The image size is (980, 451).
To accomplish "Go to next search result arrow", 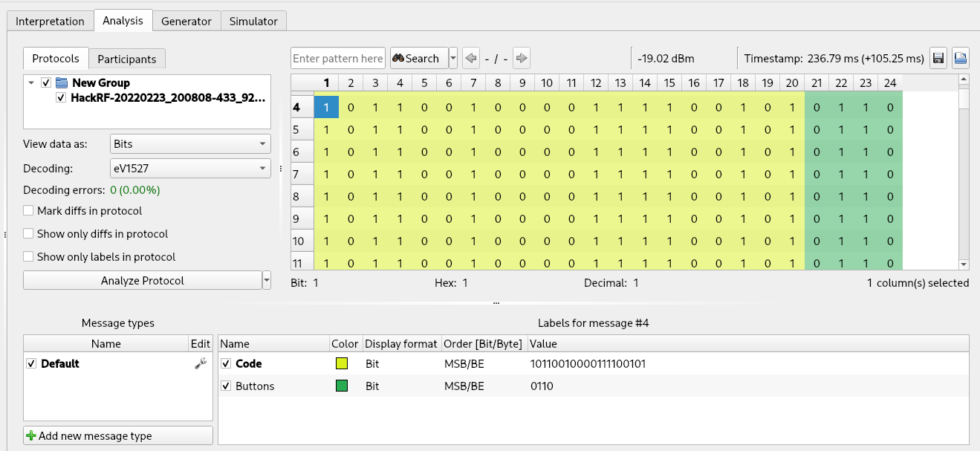I will point(522,59).
